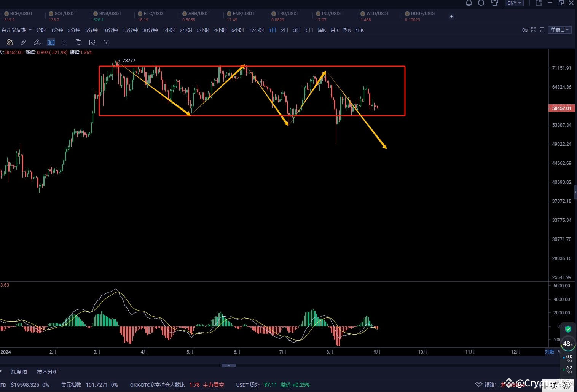Click the USDT 场外 price entry
This screenshot has height=392, width=577.
click(x=273, y=385)
